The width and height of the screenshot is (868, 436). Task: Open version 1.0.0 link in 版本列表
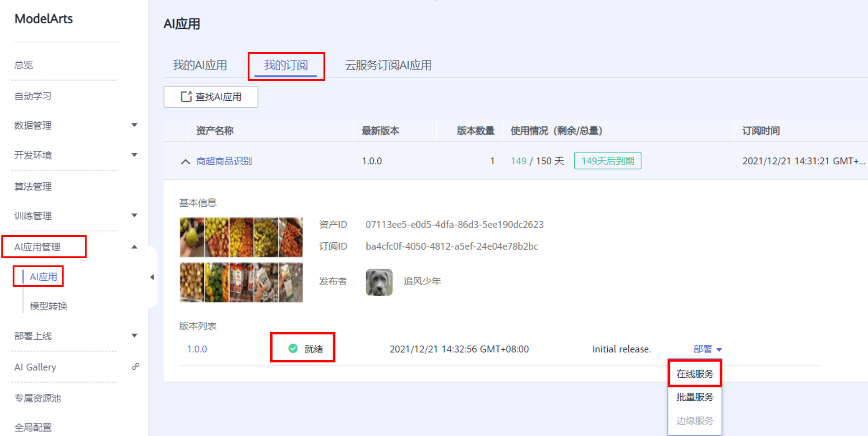click(197, 349)
